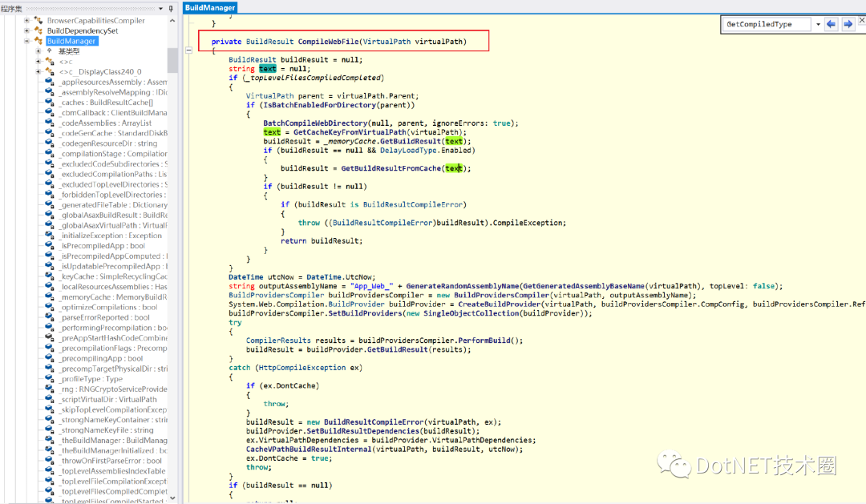Click the field icon beside _theBuildManager
The image size is (866, 504).
[x=50, y=441]
